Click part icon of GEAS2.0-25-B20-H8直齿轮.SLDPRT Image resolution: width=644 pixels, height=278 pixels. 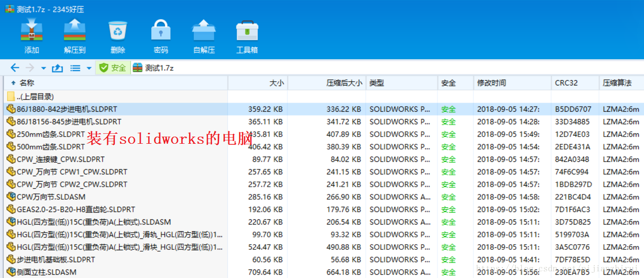pos(11,209)
